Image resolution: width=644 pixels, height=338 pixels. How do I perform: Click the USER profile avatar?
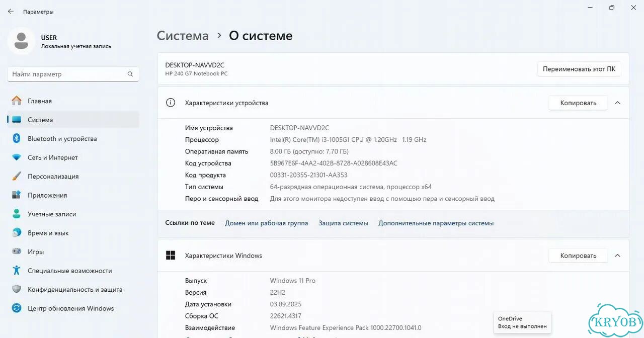tap(21, 41)
